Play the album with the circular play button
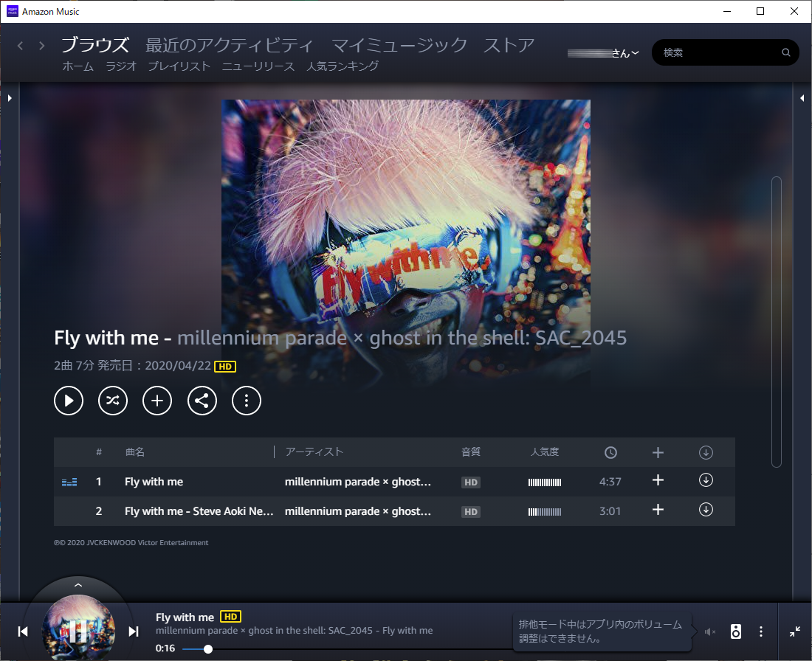This screenshot has height=661, width=812. coord(69,401)
